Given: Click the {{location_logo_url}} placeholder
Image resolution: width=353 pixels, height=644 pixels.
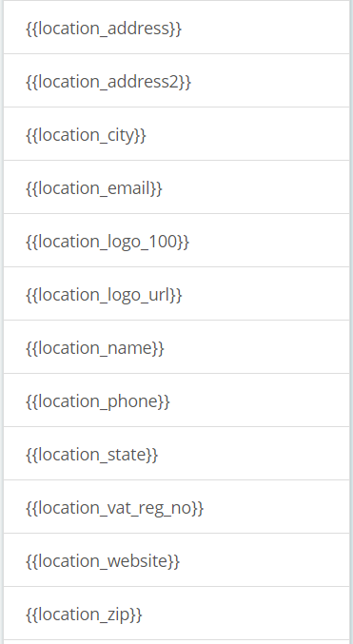Looking at the screenshot, I should point(176,294).
